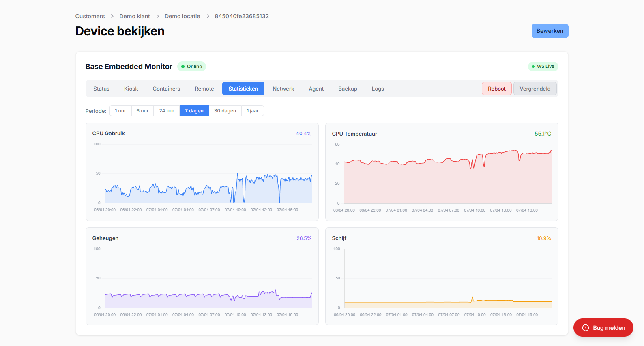Open the Status tab
644x346 pixels.
(x=101, y=89)
